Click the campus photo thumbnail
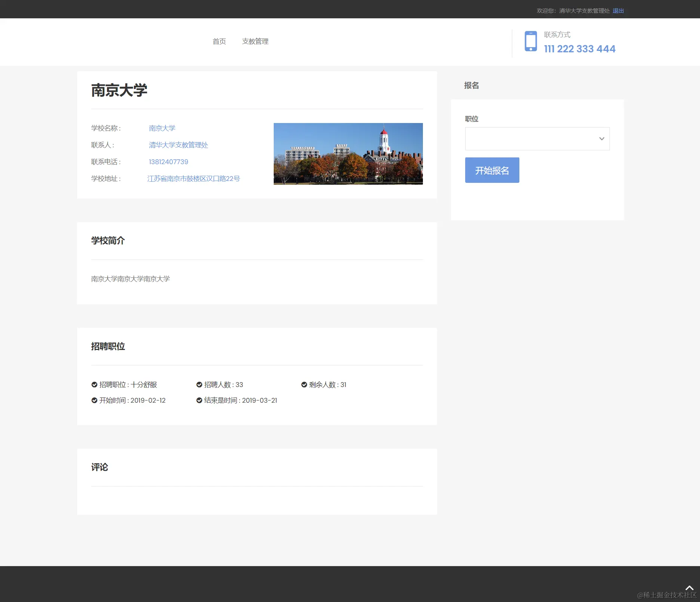This screenshot has width=700, height=602. [x=348, y=154]
